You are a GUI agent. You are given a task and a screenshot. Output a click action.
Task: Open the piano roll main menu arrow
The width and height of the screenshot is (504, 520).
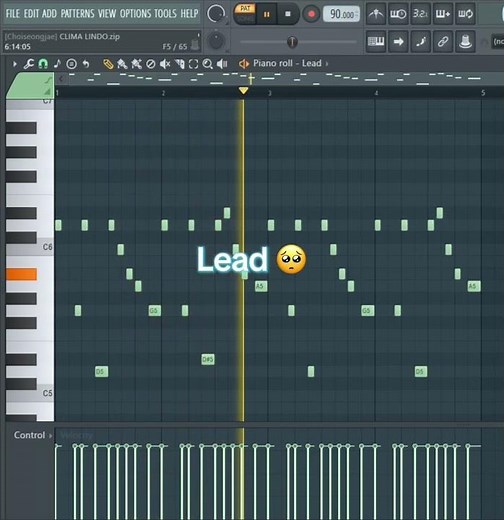[x=15, y=64]
